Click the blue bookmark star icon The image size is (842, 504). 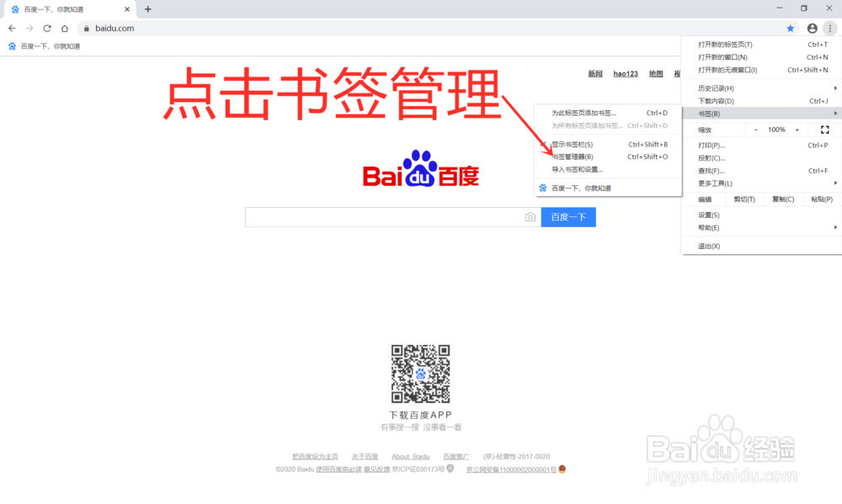click(791, 29)
